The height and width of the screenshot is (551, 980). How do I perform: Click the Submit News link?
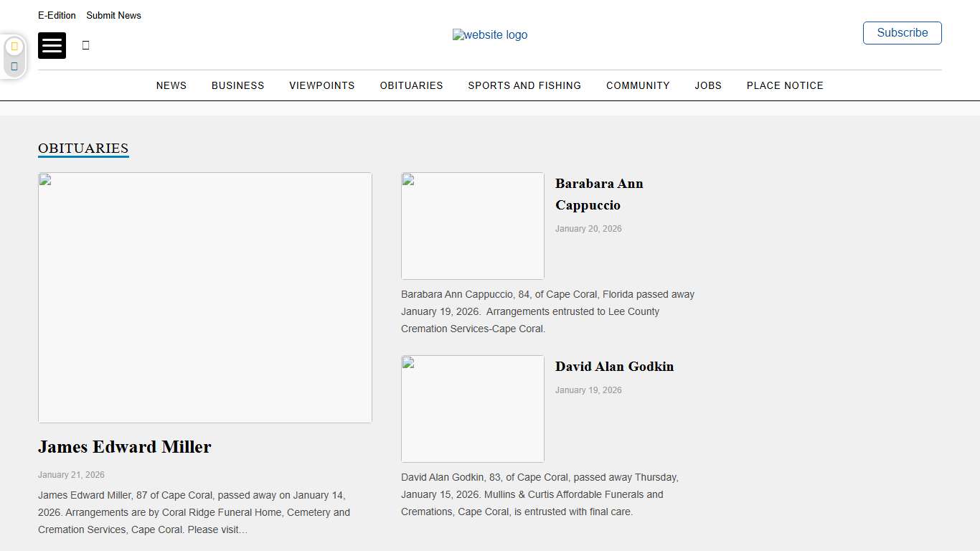coord(113,15)
